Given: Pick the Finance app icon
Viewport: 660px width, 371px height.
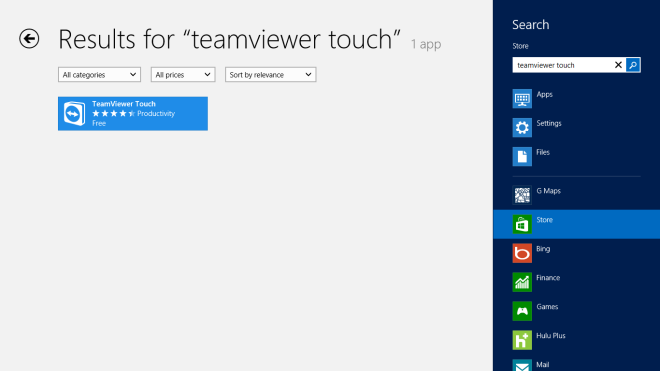Looking at the screenshot, I should click(x=522, y=282).
